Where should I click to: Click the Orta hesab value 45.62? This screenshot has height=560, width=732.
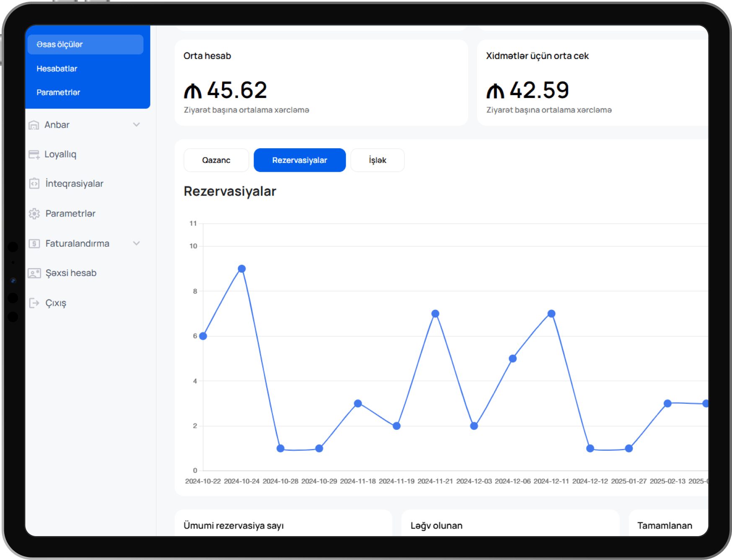[237, 90]
